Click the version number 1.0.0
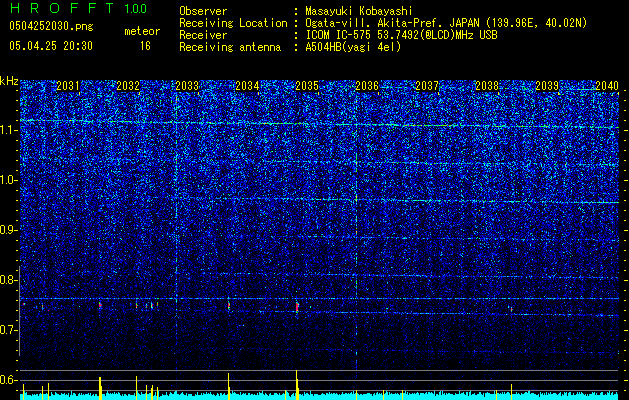The image size is (629, 400). click(135, 9)
